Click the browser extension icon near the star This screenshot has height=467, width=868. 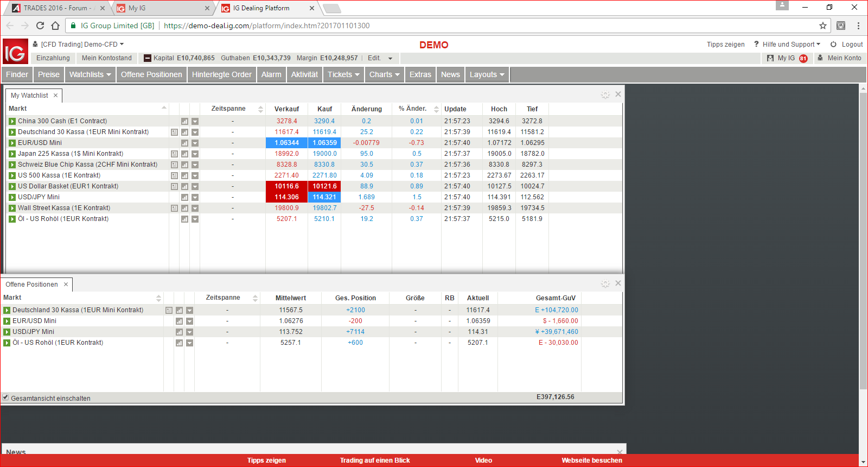(x=841, y=26)
